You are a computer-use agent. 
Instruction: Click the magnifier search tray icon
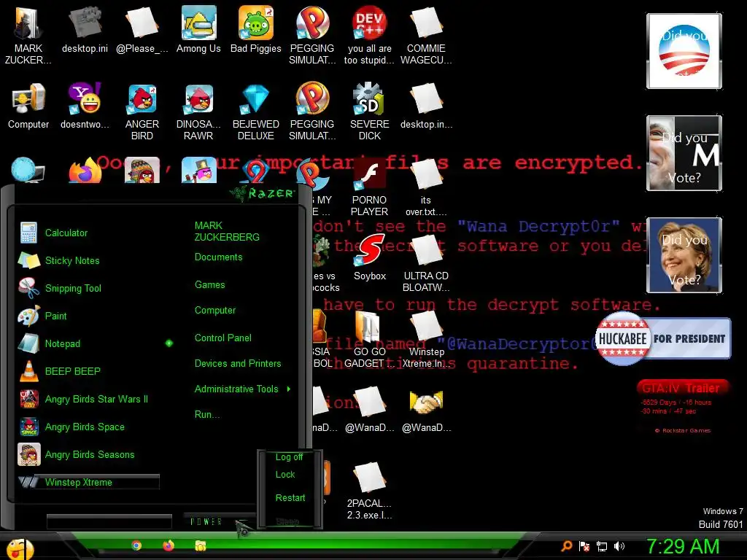(566, 546)
